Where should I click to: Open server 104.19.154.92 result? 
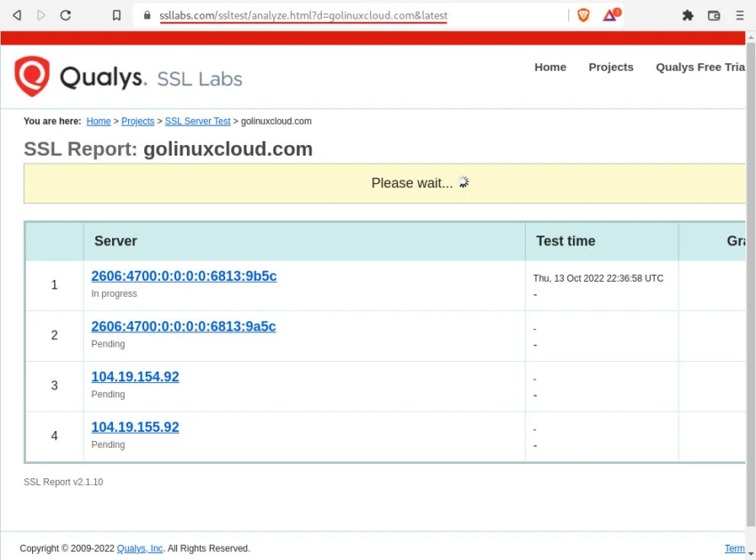pyautogui.click(x=135, y=377)
